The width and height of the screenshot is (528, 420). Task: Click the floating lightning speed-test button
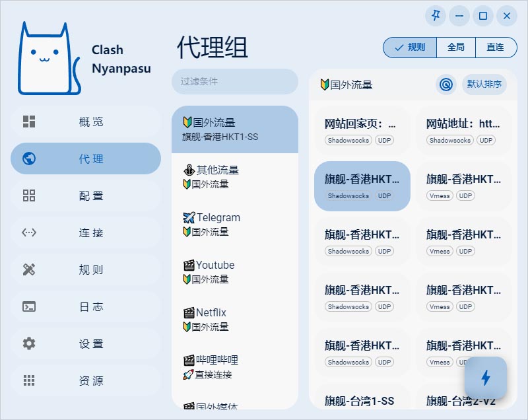486,378
